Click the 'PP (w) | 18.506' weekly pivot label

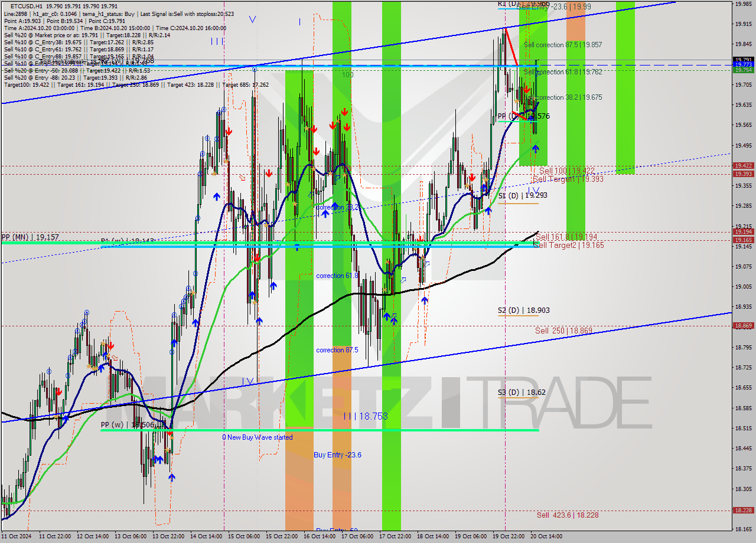tap(128, 425)
